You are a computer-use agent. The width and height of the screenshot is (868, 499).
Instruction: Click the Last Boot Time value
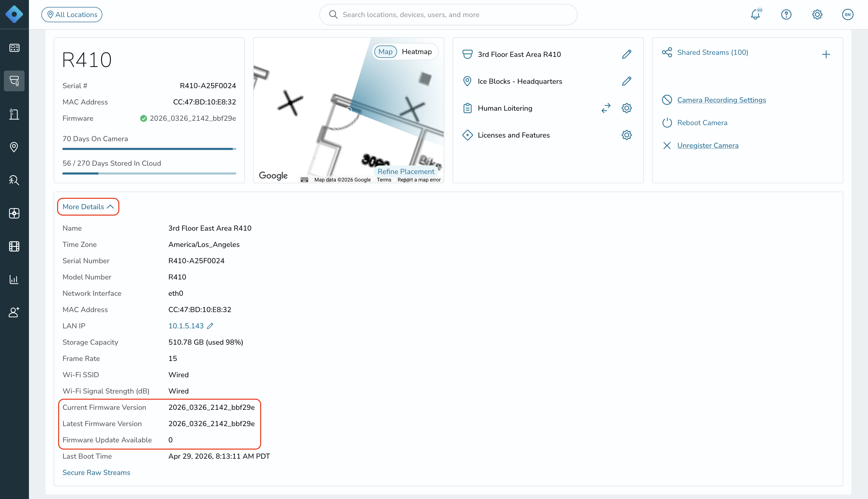[x=219, y=457]
